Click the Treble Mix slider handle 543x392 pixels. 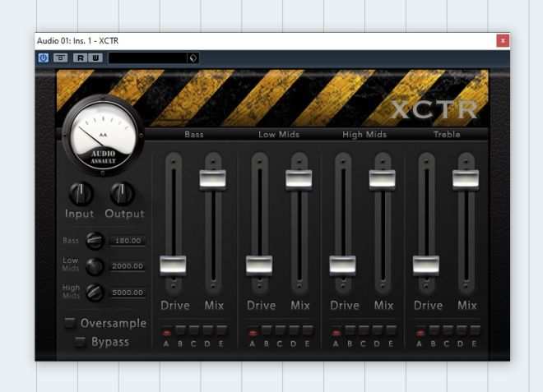pos(466,179)
